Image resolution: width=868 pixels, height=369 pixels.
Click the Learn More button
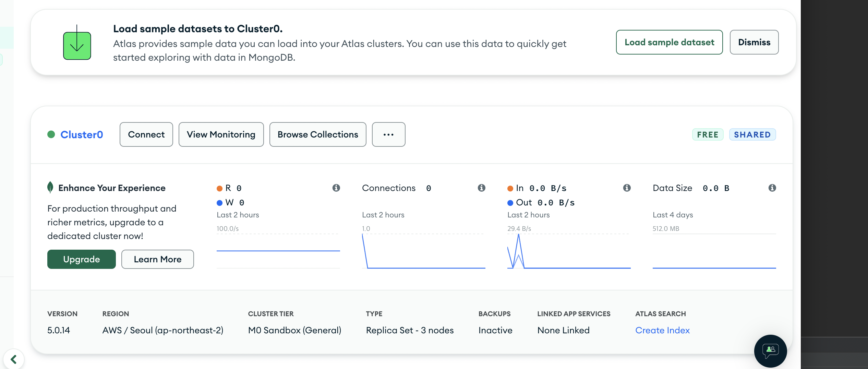click(x=158, y=259)
